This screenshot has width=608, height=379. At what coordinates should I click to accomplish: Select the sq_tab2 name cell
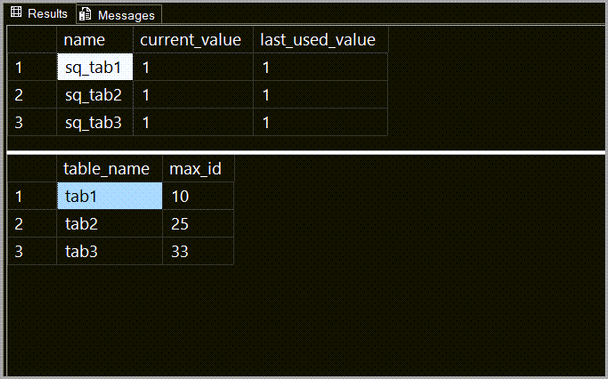point(95,94)
